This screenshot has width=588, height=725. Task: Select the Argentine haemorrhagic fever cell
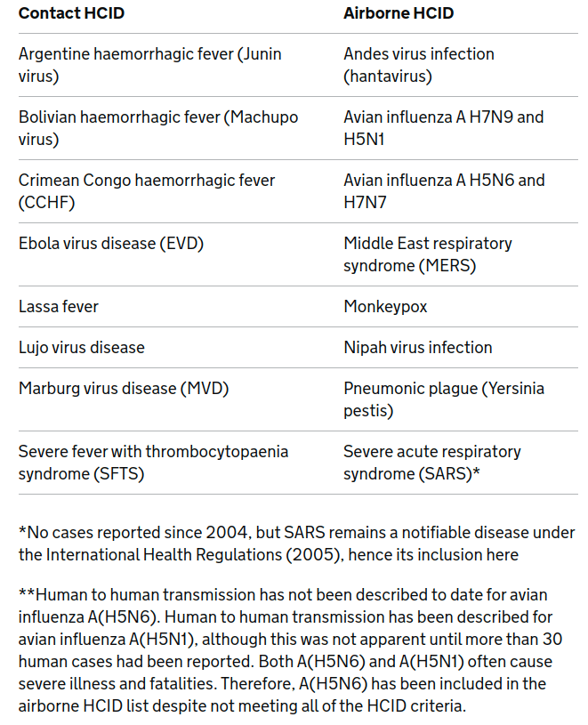point(149,65)
